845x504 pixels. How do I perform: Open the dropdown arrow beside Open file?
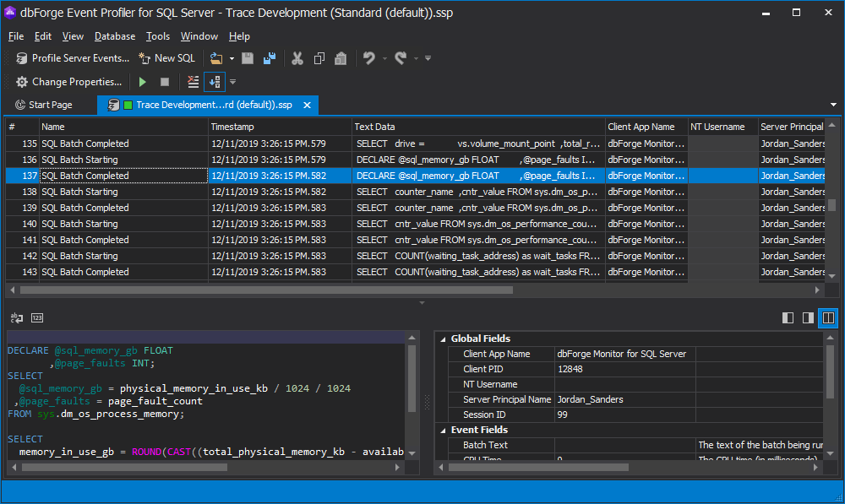tap(232, 58)
